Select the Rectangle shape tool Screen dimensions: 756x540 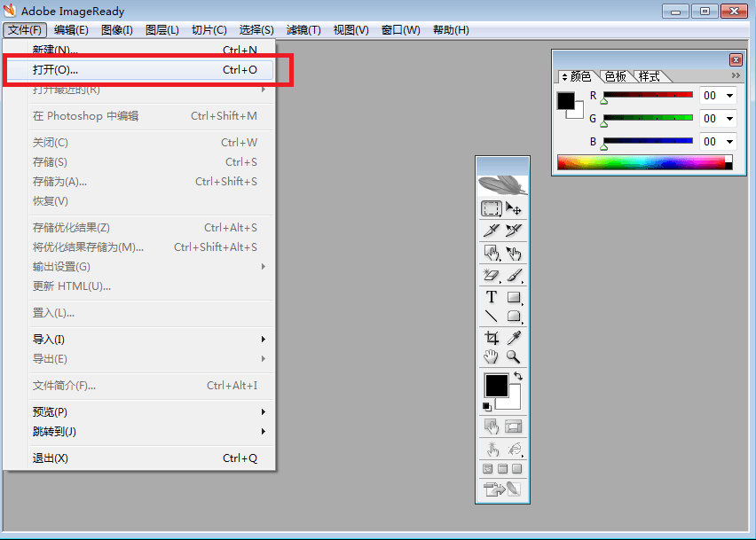(514, 297)
